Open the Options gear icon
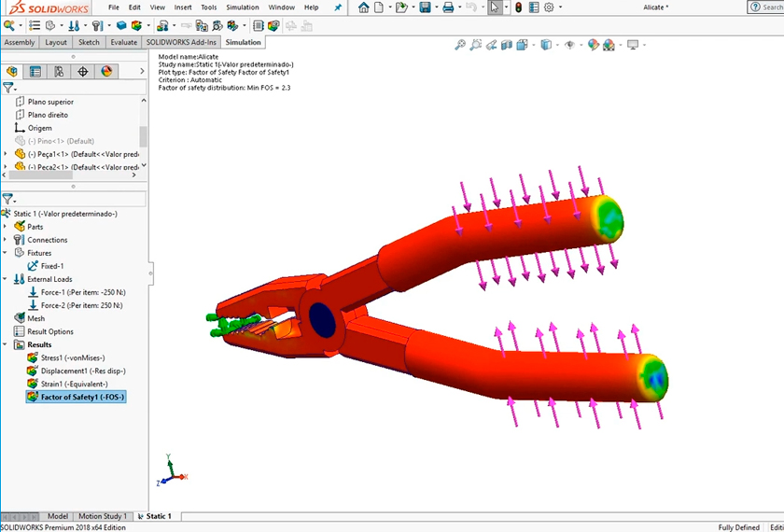The width and height of the screenshot is (784, 532). tap(549, 7)
